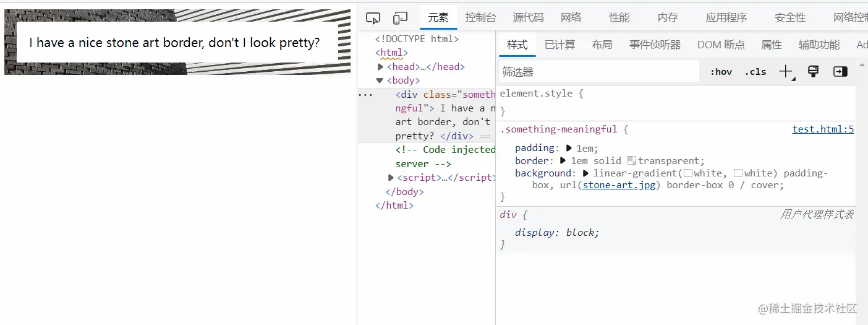Image resolution: width=868 pixels, height=325 pixels.
Task: Open second white gradient color swatch
Action: [x=738, y=173]
